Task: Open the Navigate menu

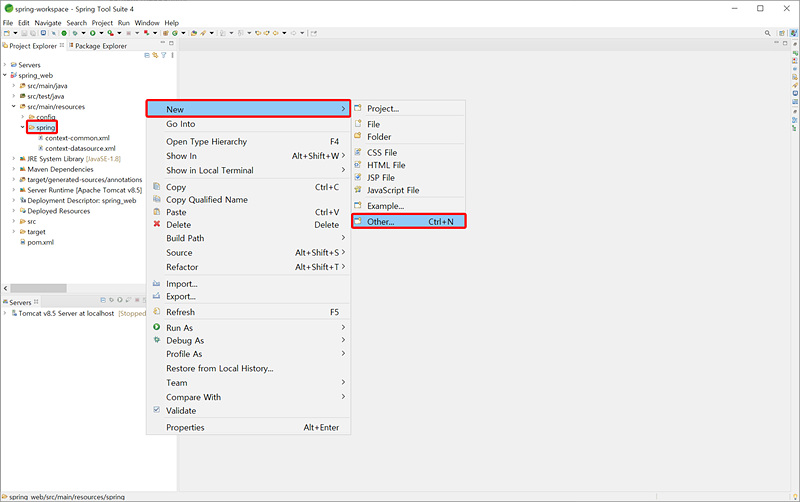Action: (x=47, y=23)
